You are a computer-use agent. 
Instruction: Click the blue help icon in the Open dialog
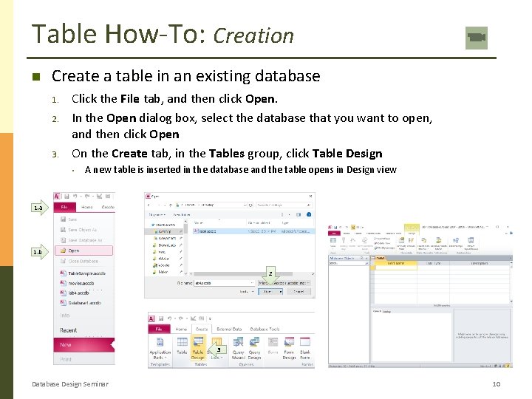(309, 214)
